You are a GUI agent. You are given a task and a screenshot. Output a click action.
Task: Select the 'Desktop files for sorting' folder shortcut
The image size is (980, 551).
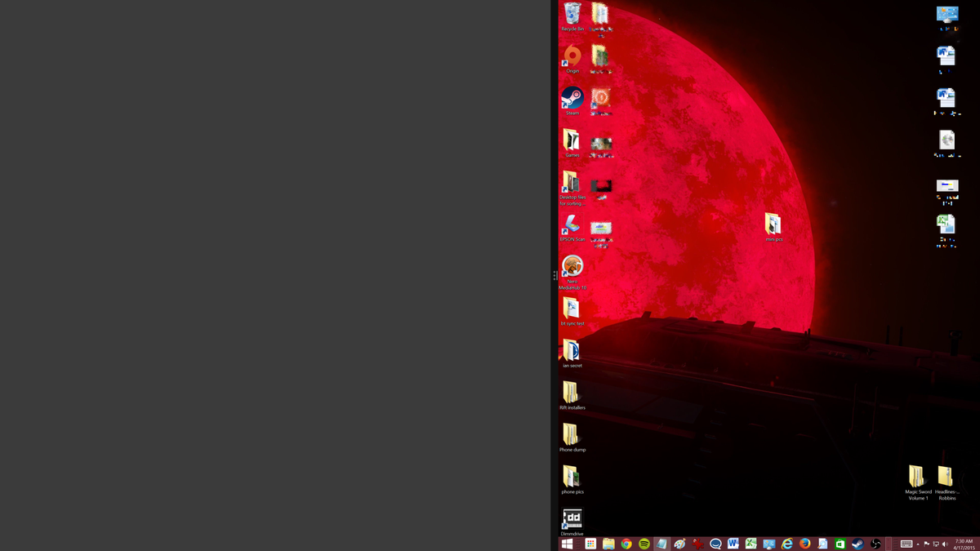tap(572, 189)
